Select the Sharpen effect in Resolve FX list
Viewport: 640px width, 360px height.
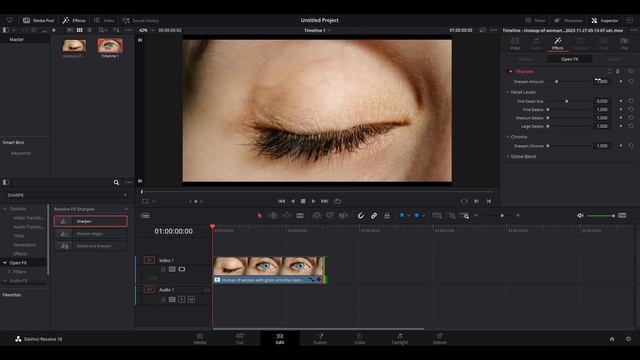pos(91,221)
